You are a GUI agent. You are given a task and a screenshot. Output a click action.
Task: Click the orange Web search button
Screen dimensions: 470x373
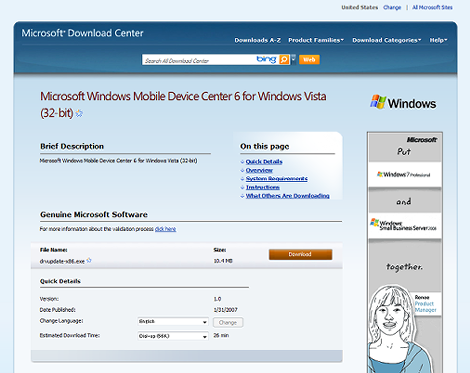309,60
